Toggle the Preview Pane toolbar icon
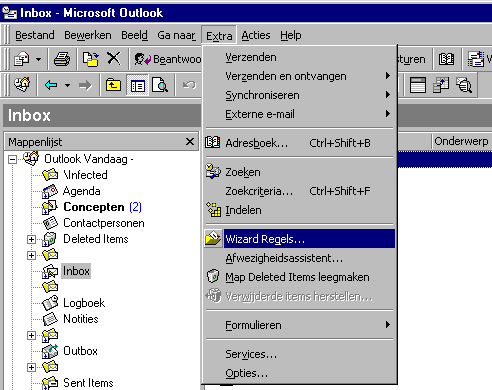 (418, 85)
